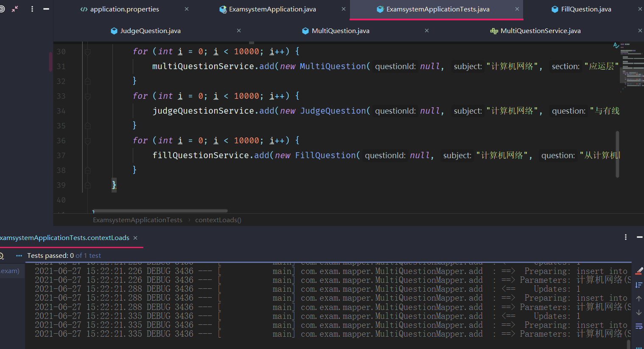Image resolution: width=644 pixels, height=349 pixels.
Task: Click the console sort icon below the pencil
Action: pyautogui.click(x=639, y=285)
